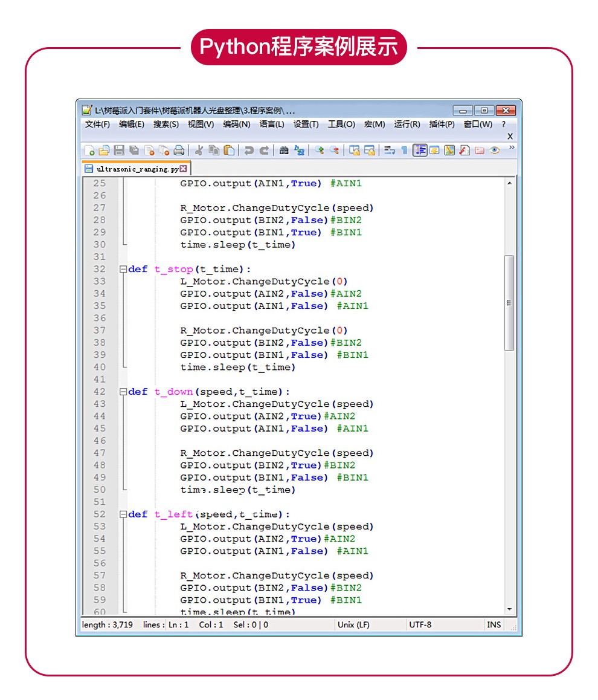Toggle the indent guide button

[x=420, y=151]
